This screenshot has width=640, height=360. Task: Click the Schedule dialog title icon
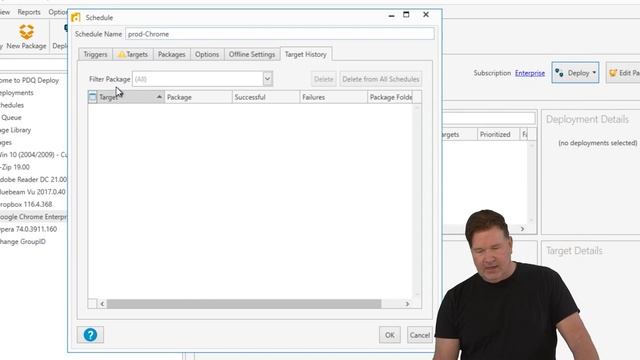tap(76, 18)
